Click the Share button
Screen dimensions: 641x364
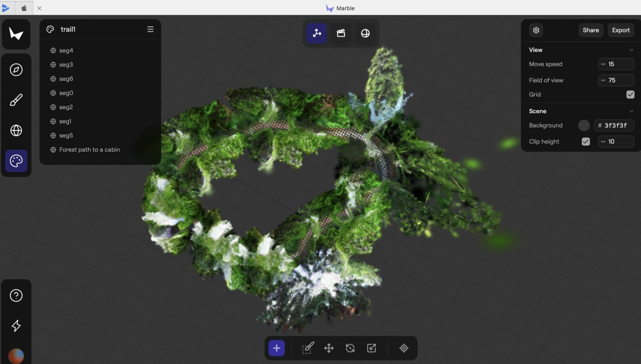pos(591,30)
